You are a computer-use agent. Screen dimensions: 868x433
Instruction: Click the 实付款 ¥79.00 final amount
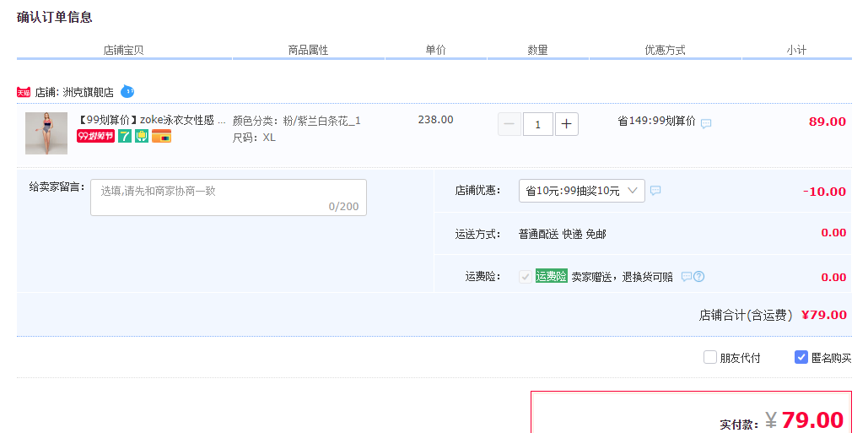point(782,421)
